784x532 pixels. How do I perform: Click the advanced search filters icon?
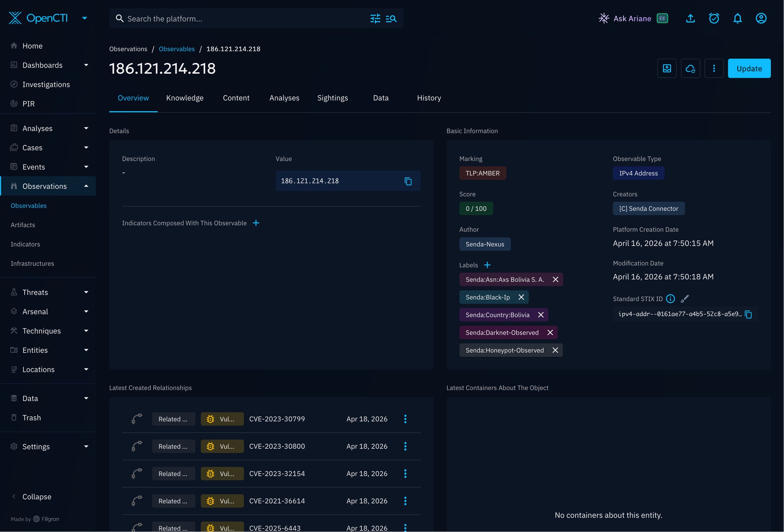pyautogui.click(x=375, y=18)
